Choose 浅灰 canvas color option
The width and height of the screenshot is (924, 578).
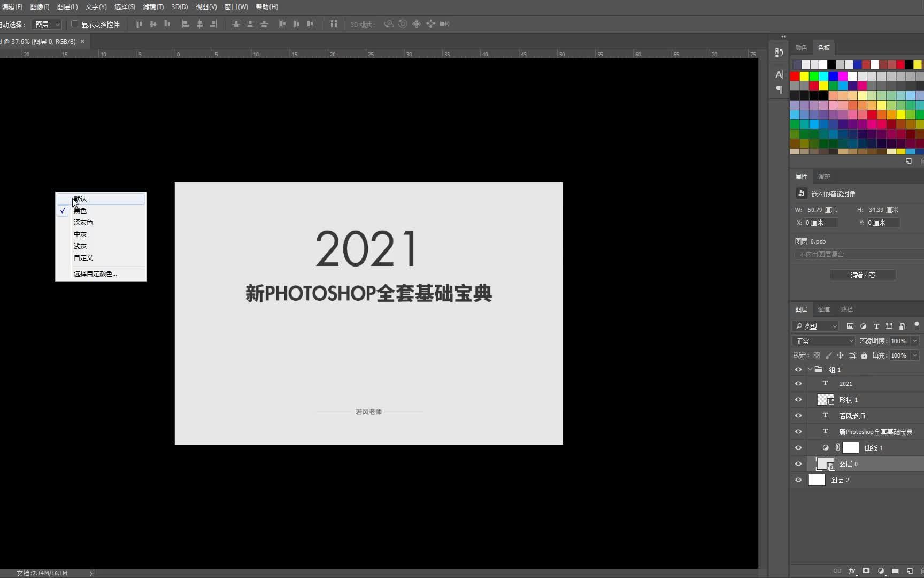pyautogui.click(x=101, y=246)
